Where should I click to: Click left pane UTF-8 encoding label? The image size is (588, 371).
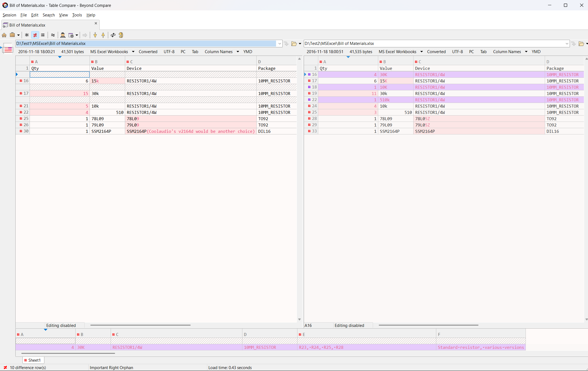pos(169,52)
